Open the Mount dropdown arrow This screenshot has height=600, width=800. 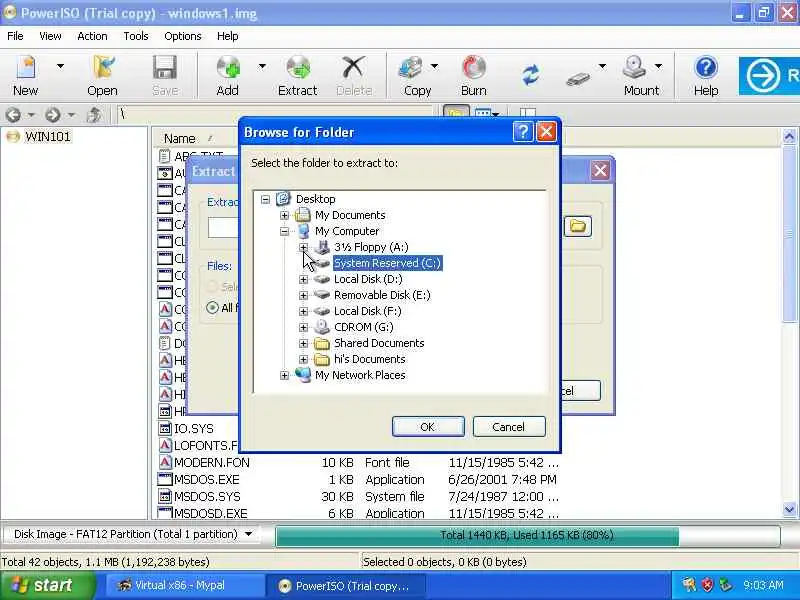coord(658,66)
